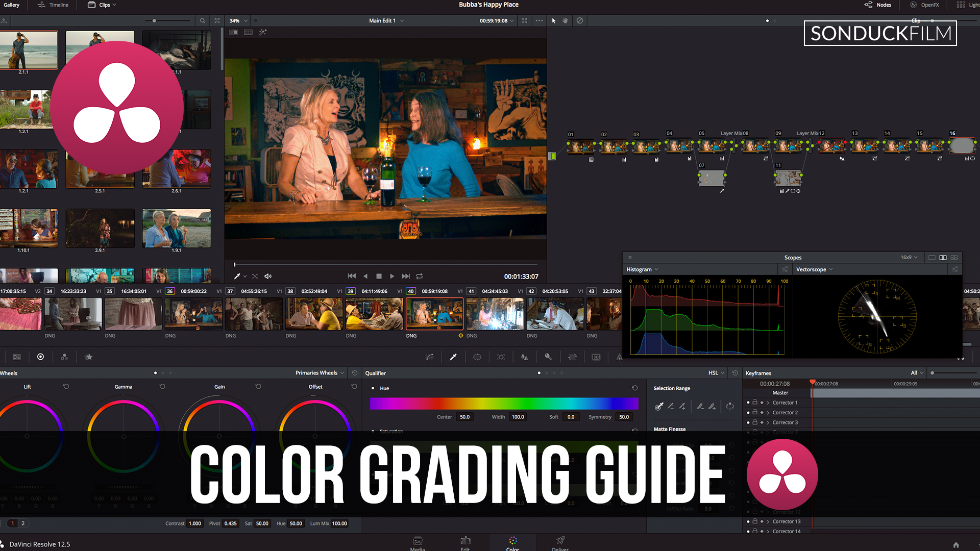Click the Nodes button

pos(878,5)
